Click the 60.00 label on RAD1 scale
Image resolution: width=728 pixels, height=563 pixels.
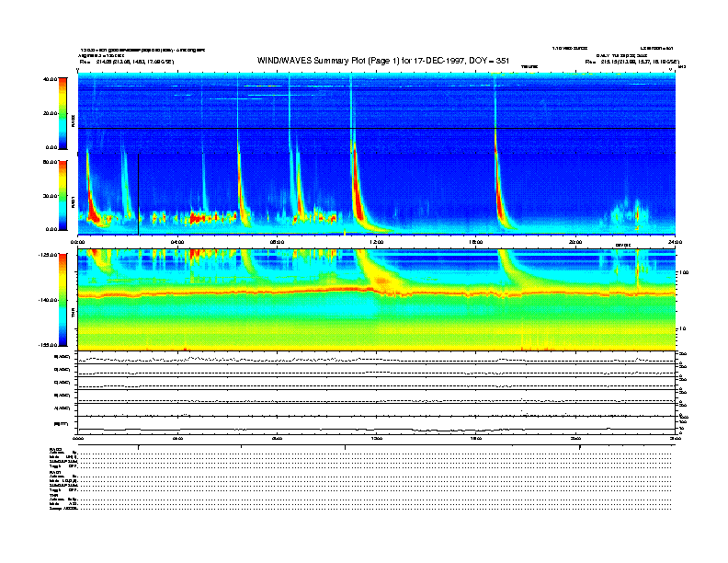pos(50,162)
